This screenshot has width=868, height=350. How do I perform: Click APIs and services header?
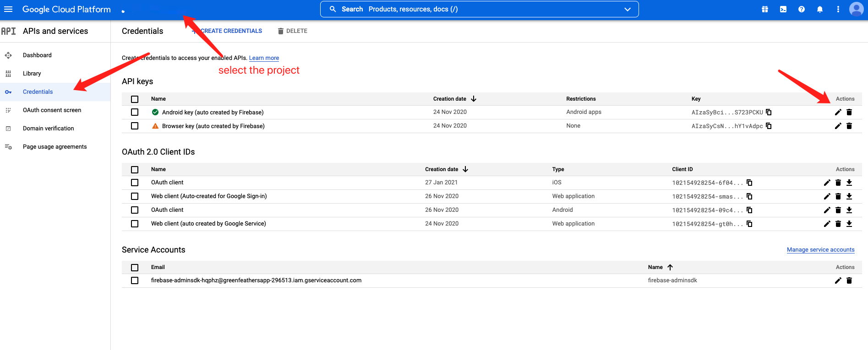[x=55, y=31]
